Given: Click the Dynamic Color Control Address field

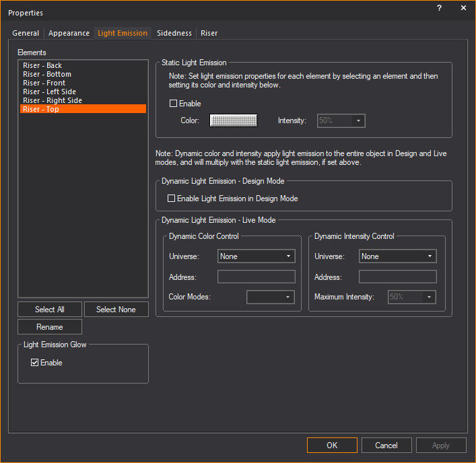Looking at the screenshot, I should click(256, 277).
